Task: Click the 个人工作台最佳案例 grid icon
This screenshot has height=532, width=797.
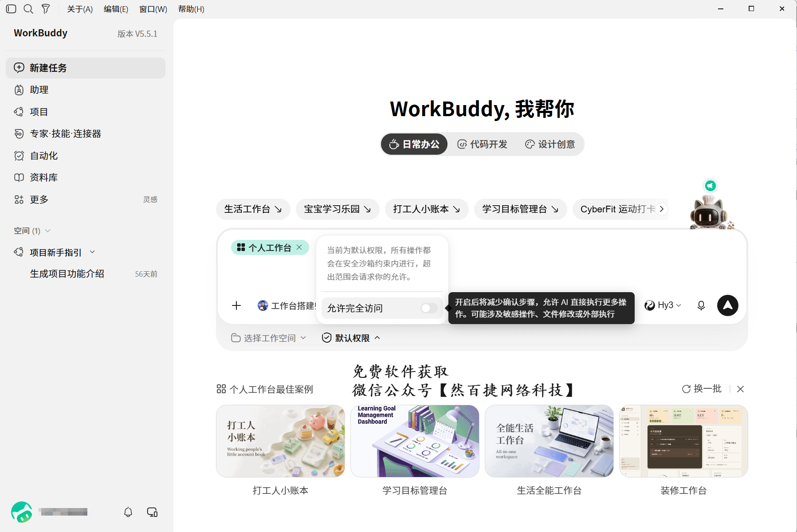Action: [221, 389]
